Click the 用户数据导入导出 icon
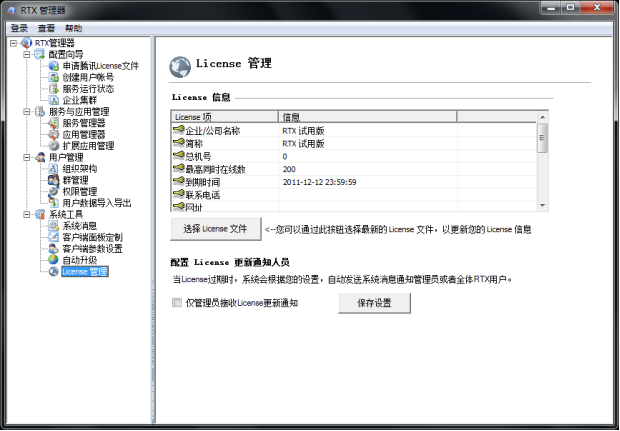 53,203
